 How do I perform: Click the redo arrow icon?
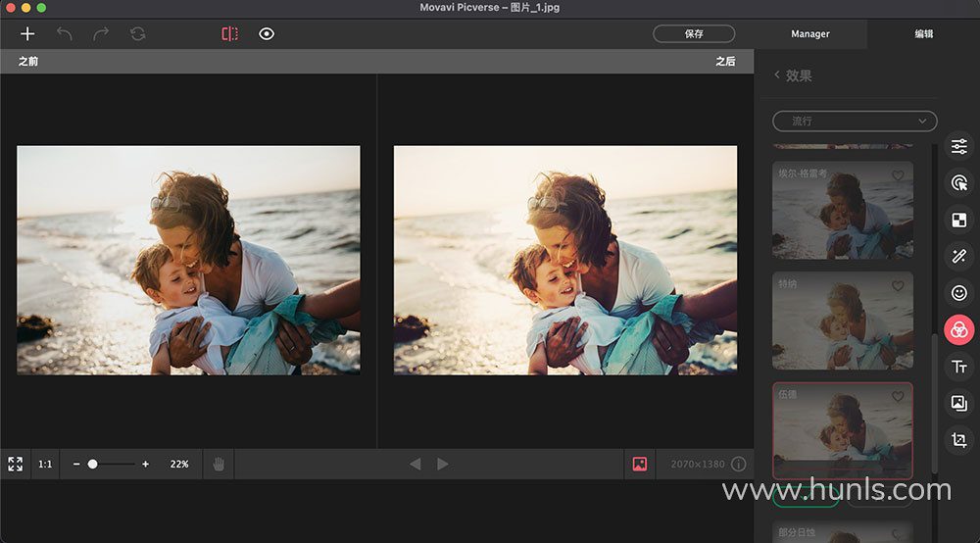(101, 33)
